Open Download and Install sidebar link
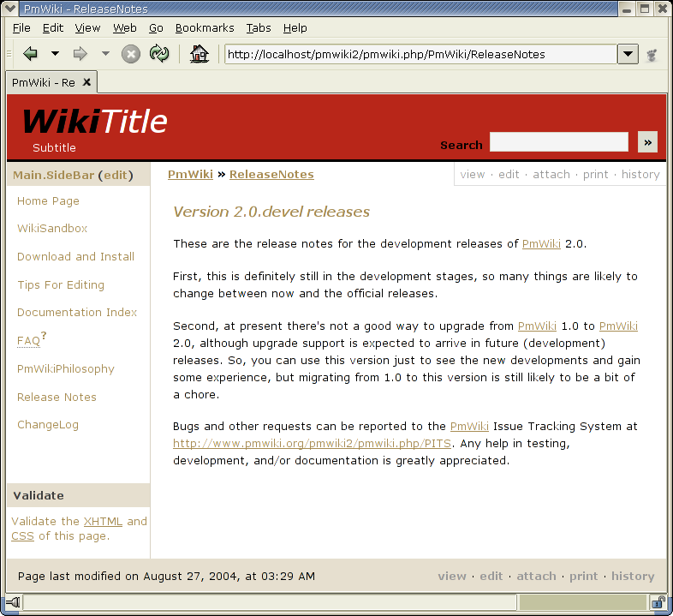Screen dimensions: 673x616 coord(75,256)
